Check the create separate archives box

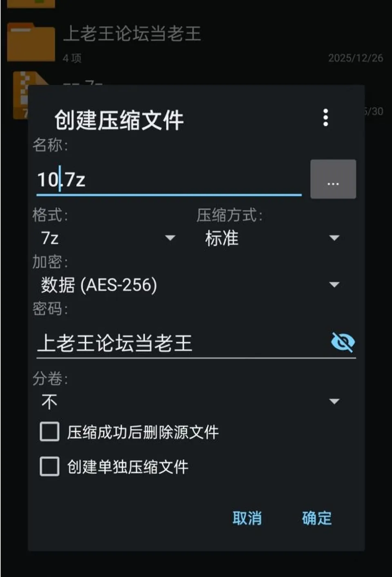[x=49, y=466]
